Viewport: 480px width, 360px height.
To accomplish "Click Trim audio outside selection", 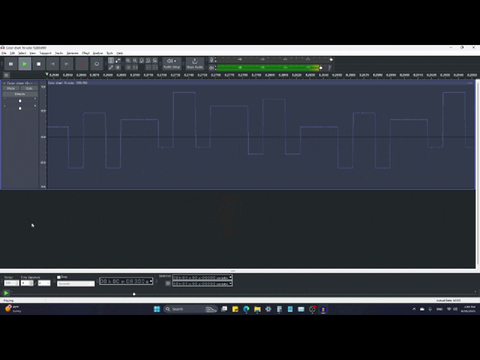I will coord(128,67).
